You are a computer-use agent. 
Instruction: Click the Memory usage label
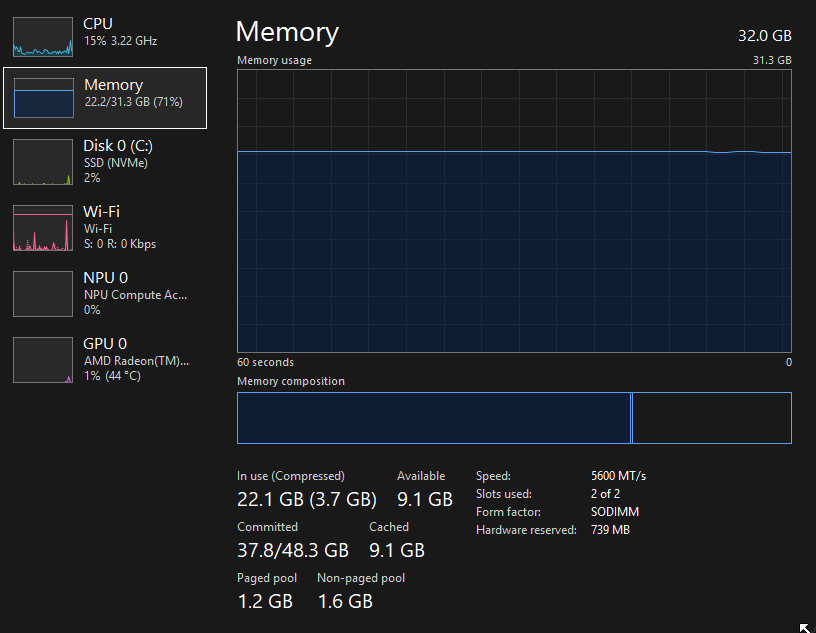pyautogui.click(x=274, y=60)
